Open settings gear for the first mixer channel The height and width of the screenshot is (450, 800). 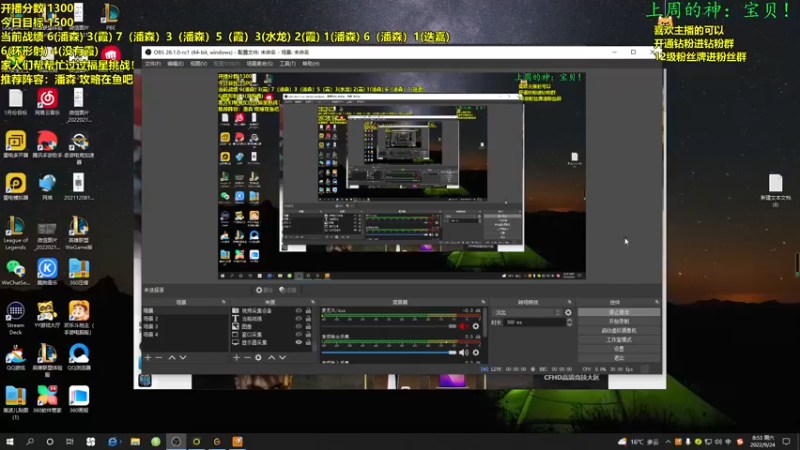tap(476, 327)
